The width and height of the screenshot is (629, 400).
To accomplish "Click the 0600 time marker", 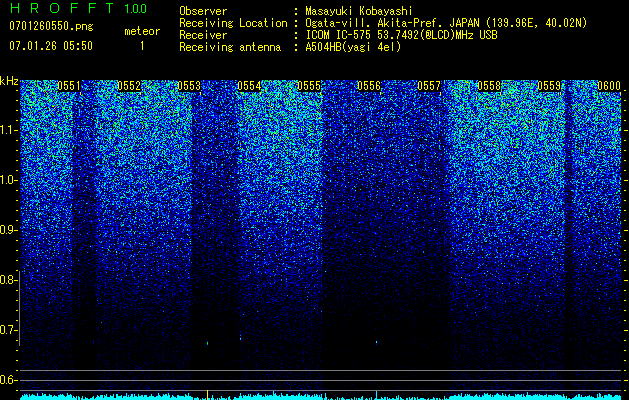I will [609, 86].
